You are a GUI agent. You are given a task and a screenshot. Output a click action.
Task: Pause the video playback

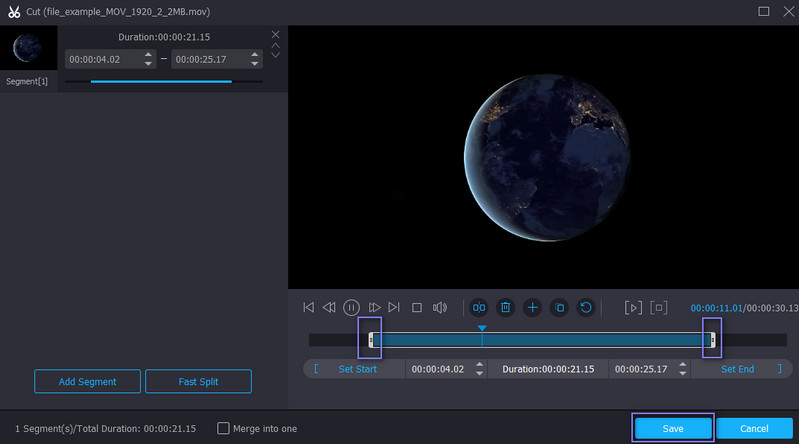[351, 308]
